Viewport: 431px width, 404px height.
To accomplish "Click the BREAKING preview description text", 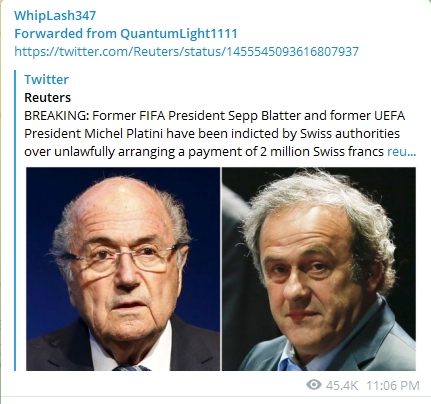I will (220, 133).
